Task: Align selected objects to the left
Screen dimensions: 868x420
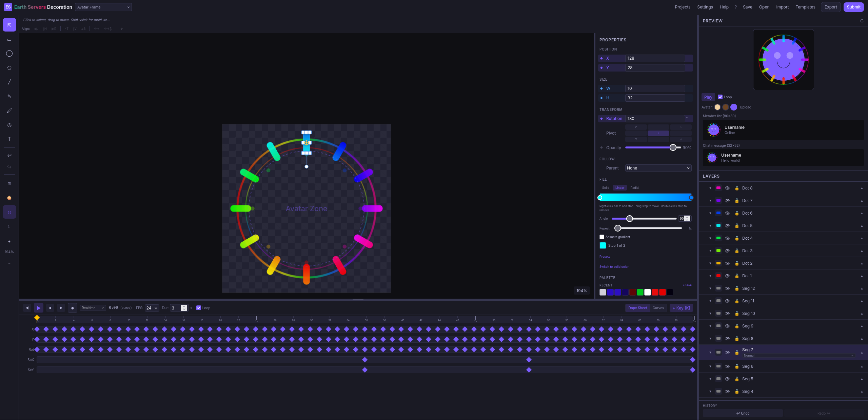Action: pos(36,29)
